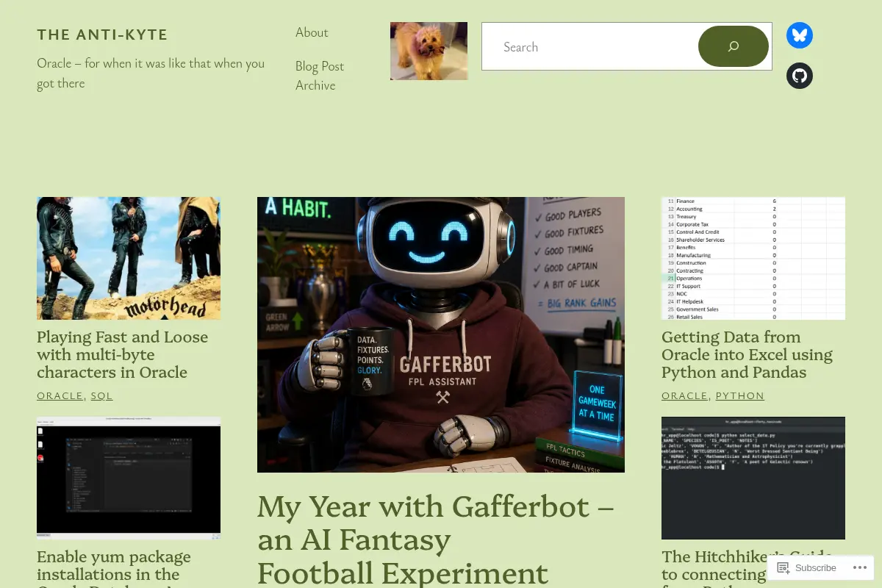This screenshot has height=588, width=882.
Task: Click the Subscribe icon button
Action: click(x=807, y=567)
